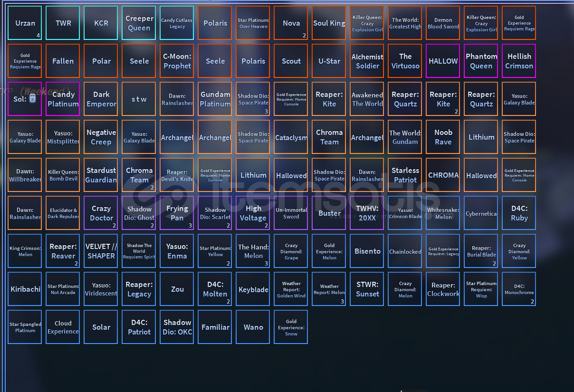Select TWHV: 20XX item
The height and width of the screenshot is (392, 574).
367,213
